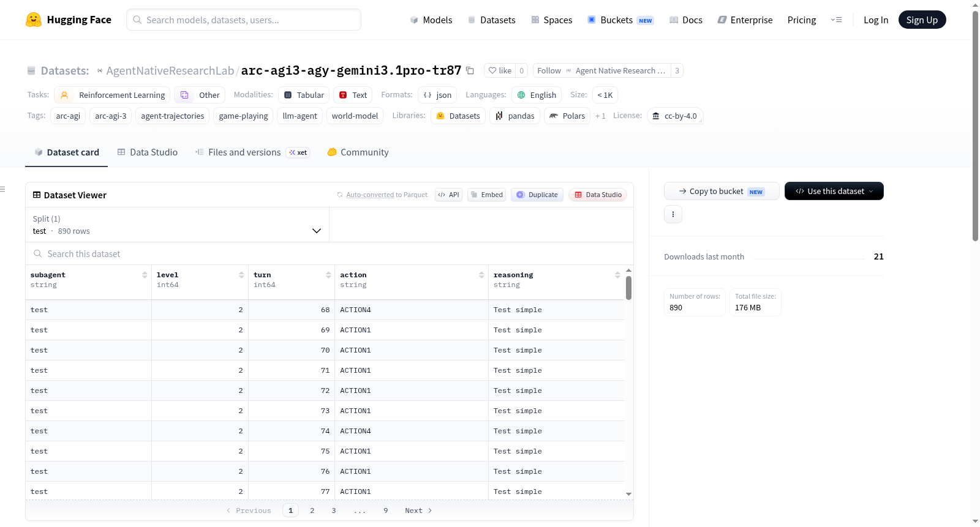Click the Sign Up button
Screen dimensions: 980x527
(922, 20)
